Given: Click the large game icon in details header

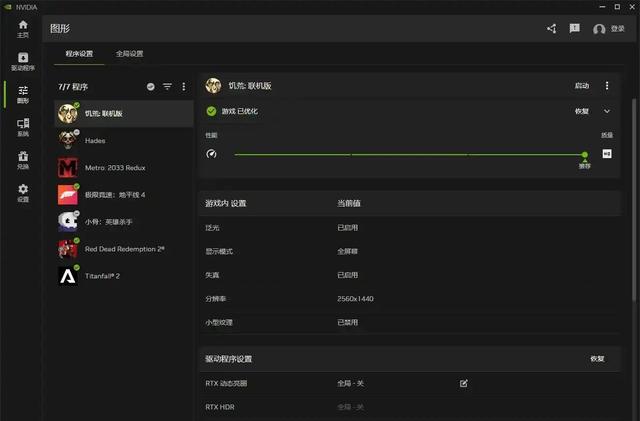Looking at the screenshot, I should click(213, 85).
